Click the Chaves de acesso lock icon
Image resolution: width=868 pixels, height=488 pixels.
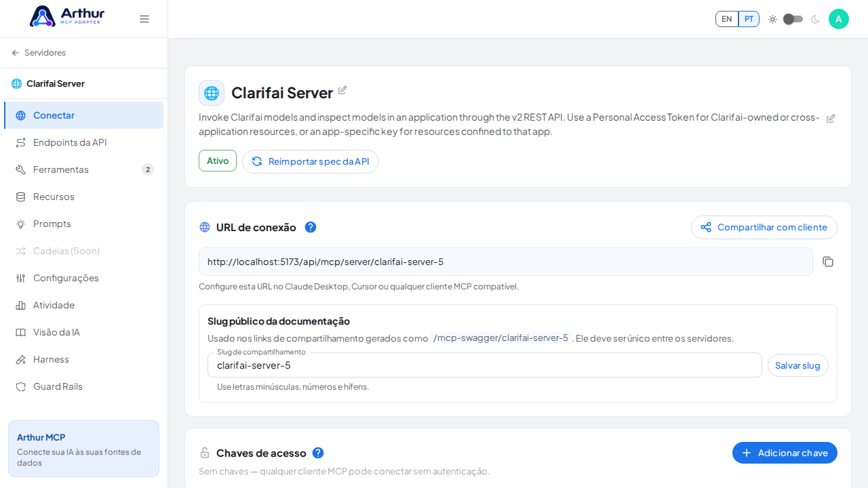coord(205,453)
